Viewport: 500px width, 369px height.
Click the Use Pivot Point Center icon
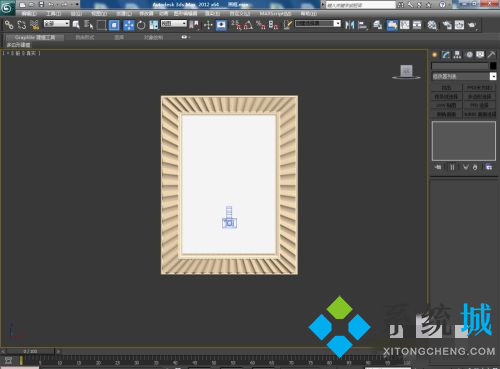click(x=194, y=25)
